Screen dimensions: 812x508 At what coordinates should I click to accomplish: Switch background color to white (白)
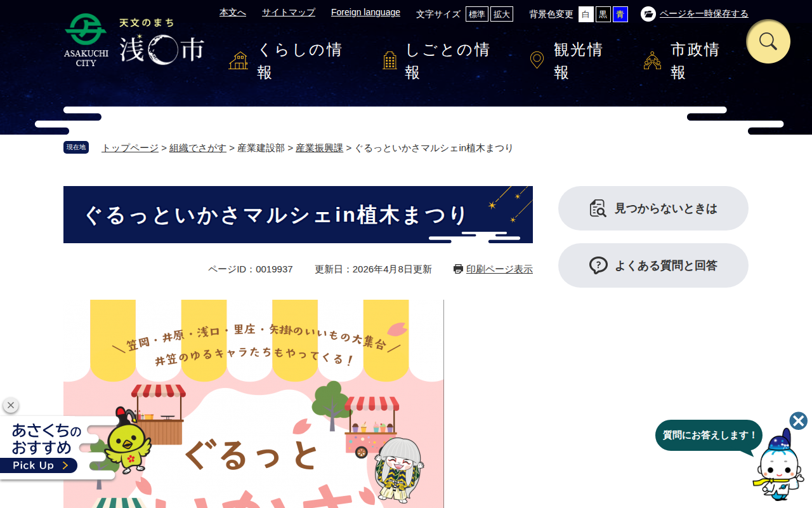(586, 14)
